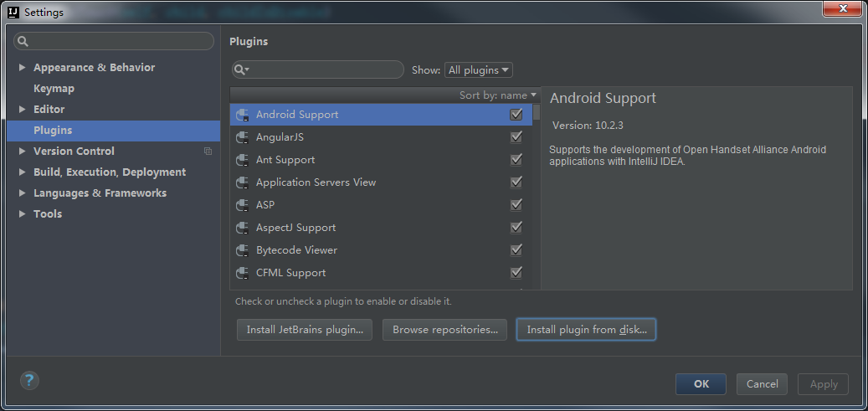
Task: Open Tools settings category
Action: 48,213
